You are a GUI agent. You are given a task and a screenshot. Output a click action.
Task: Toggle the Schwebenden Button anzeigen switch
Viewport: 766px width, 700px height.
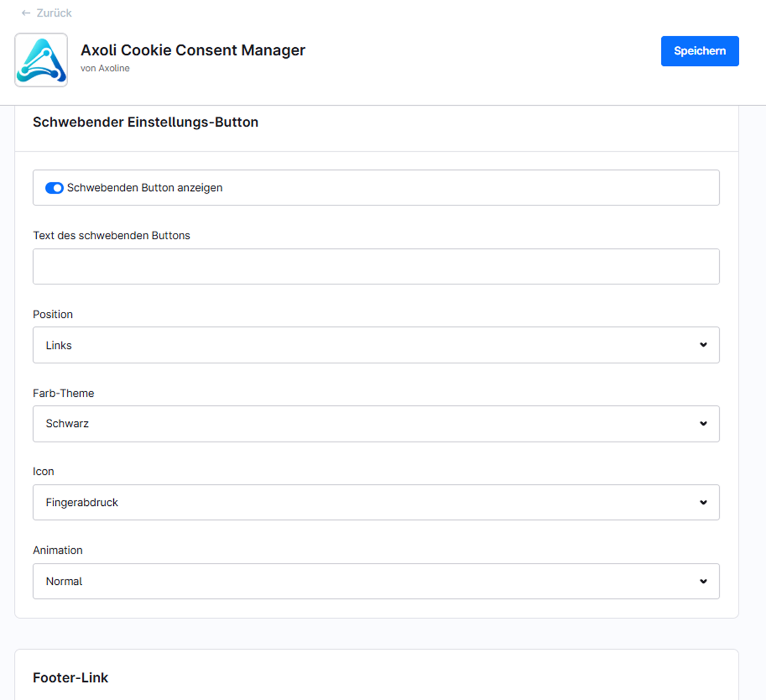(54, 188)
